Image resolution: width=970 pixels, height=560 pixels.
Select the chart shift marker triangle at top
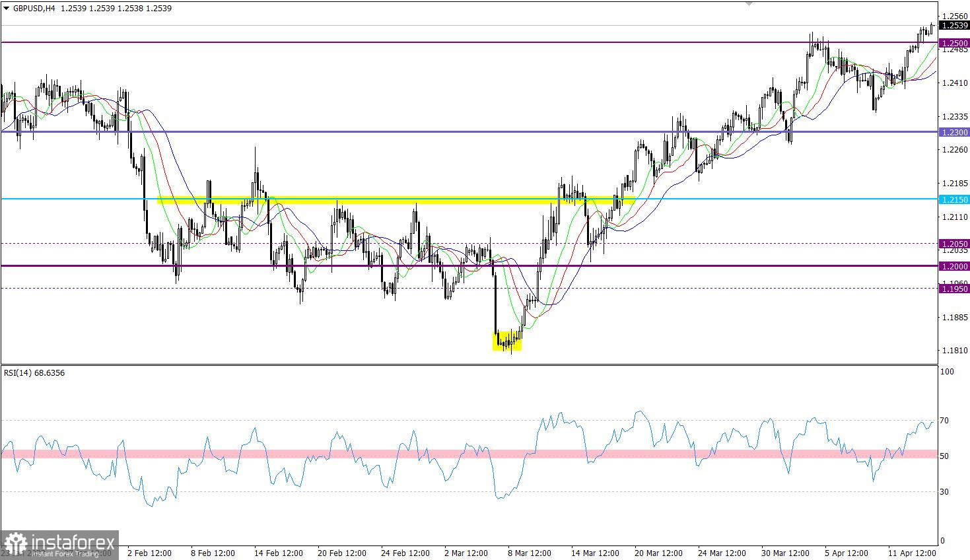pyautogui.click(x=749, y=4)
